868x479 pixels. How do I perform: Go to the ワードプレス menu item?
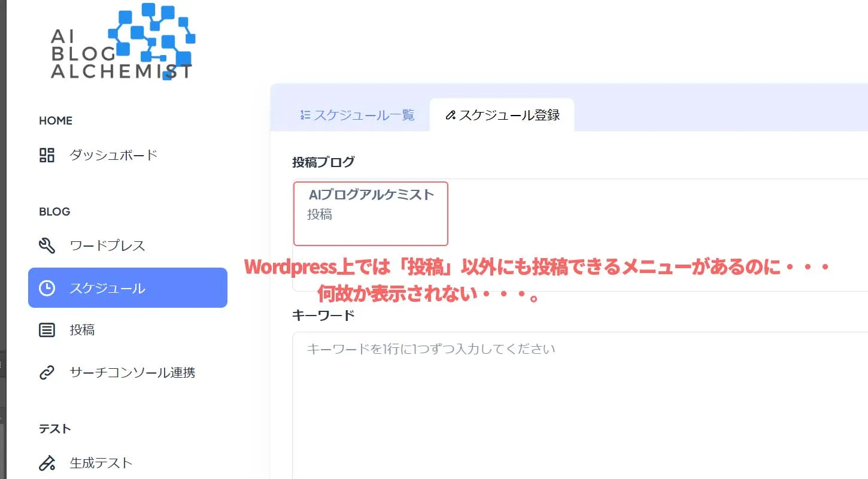(107, 245)
